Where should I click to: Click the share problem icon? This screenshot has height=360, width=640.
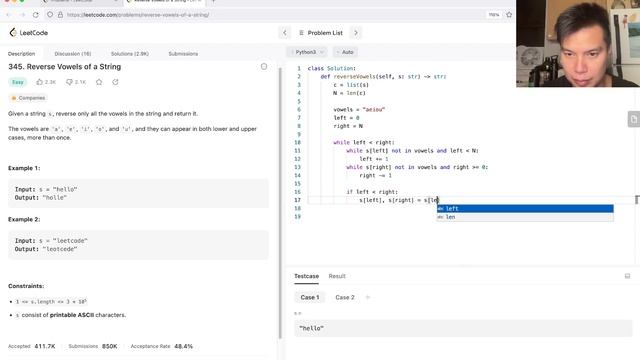tap(115, 82)
